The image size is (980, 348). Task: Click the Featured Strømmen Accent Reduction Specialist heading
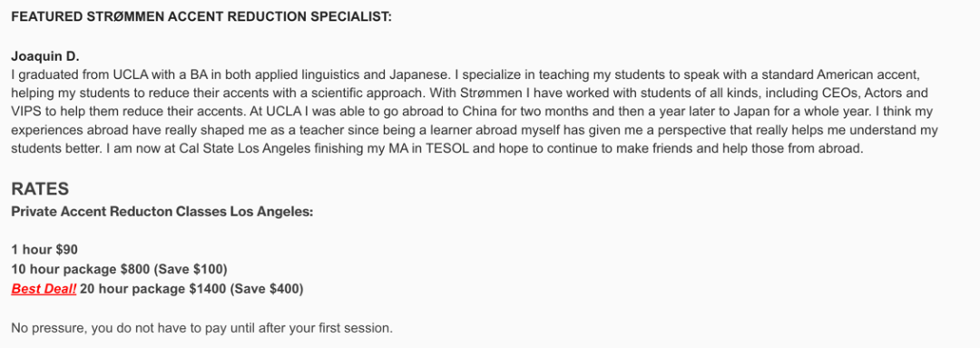coord(201,17)
